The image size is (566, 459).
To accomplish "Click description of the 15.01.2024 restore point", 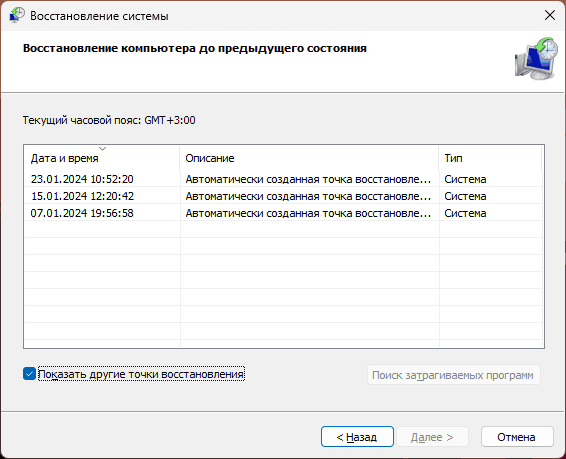I will (x=308, y=196).
